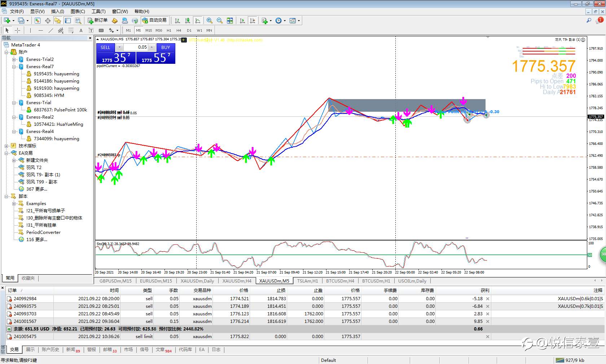Image resolution: width=606 pixels, height=364 pixels.
Task: Delete pending order 241005475 with X
Action: (x=488, y=337)
